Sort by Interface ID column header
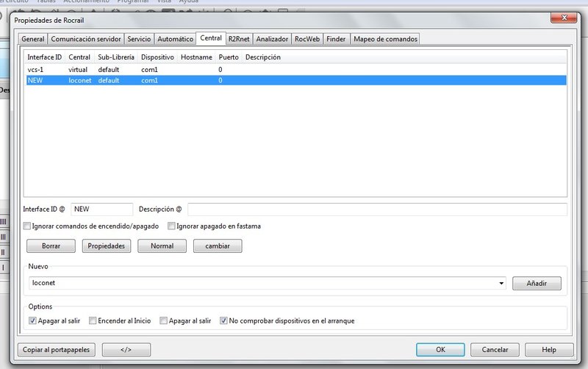 (x=45, y=57)
